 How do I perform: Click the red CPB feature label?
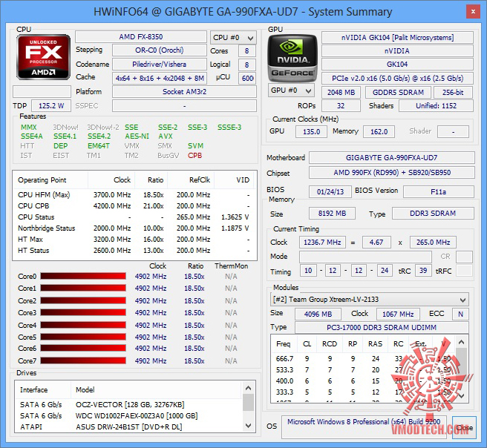(x=195, y=156)
